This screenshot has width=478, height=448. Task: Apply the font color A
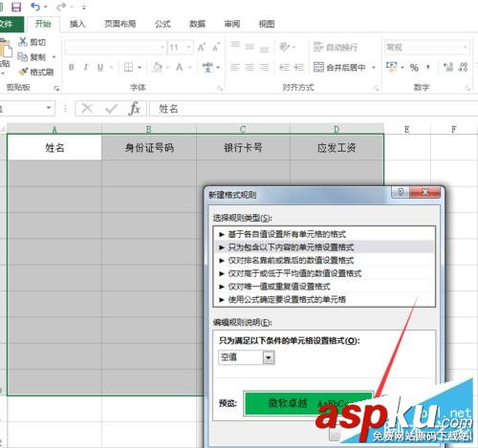tap(180, 67)
